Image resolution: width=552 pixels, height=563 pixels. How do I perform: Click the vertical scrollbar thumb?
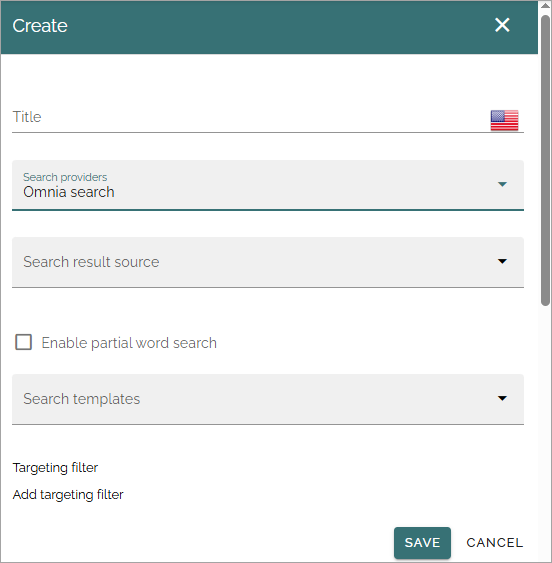[546, 160]
